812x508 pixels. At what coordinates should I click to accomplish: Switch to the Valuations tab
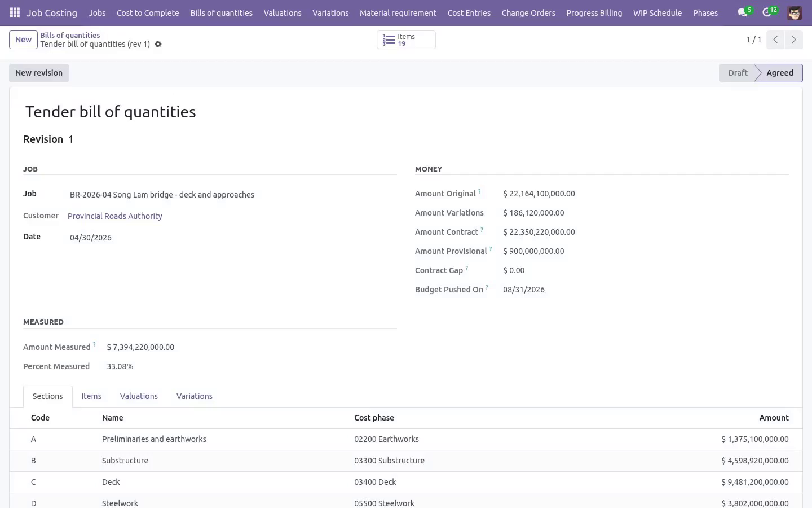139,396
